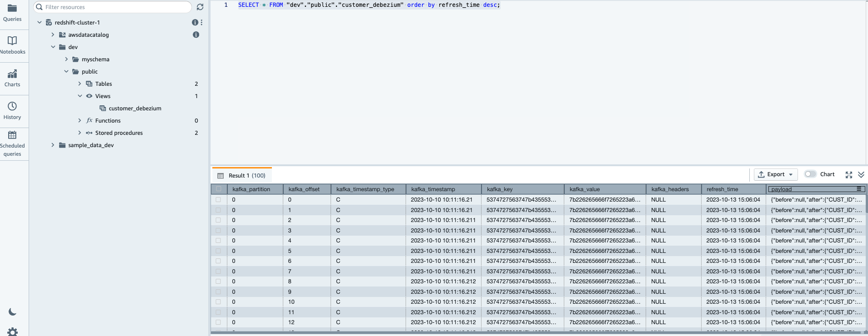Expand the Stored procedures node
Viewport: 868px width, 336px height.
tap(80, 133)
